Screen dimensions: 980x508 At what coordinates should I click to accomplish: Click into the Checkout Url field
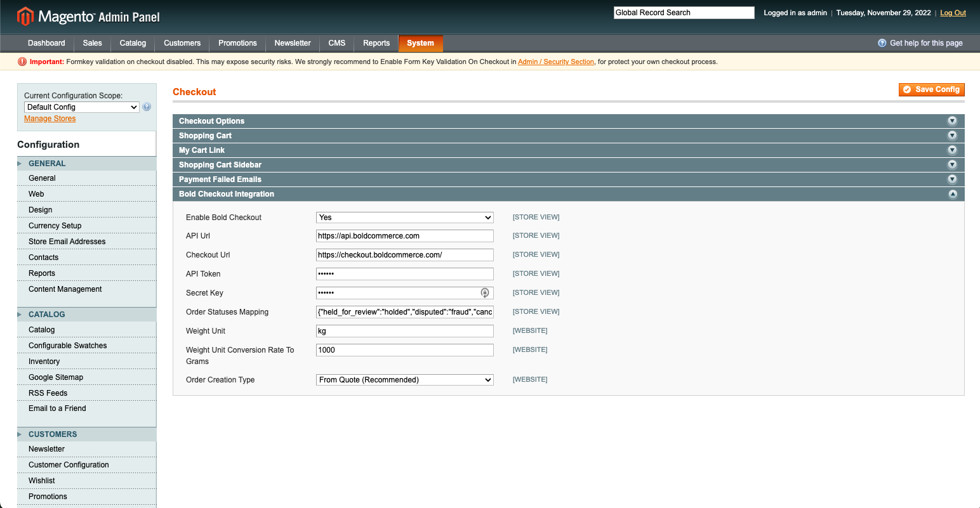[405, 255]
